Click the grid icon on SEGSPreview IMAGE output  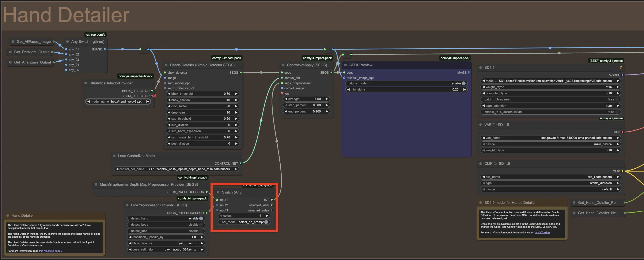[469, 72]
